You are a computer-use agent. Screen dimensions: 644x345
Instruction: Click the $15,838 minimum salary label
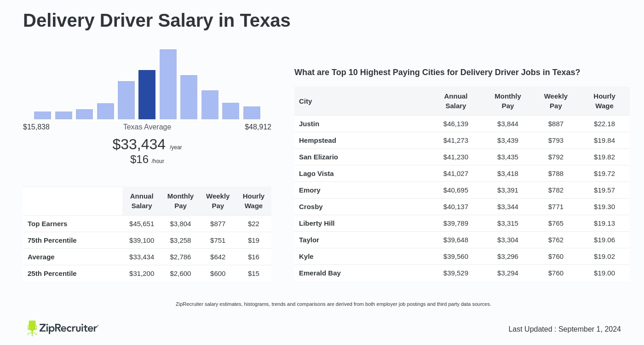(x=36, y=127)
